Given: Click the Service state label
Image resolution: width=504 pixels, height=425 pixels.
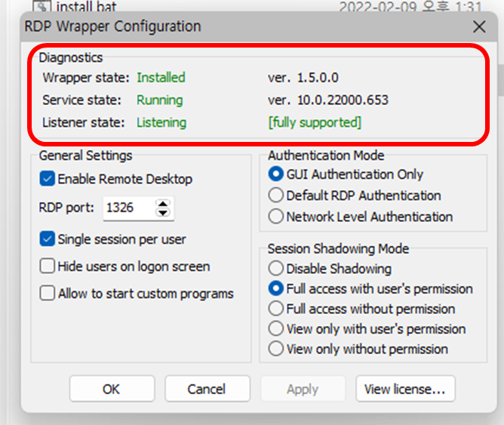Looking at the screenshot, I should click(82, 100).
